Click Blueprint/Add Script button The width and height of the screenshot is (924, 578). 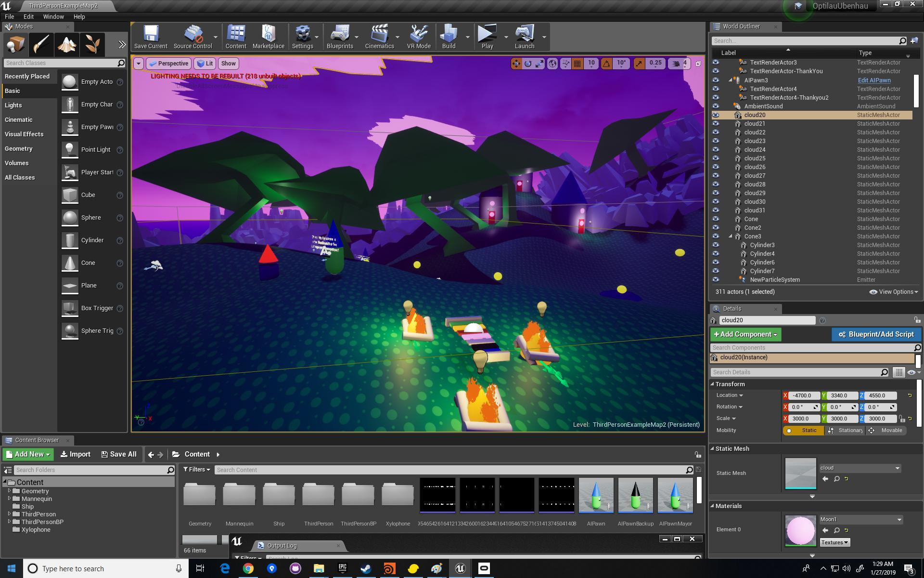click(x=876, y=334)
